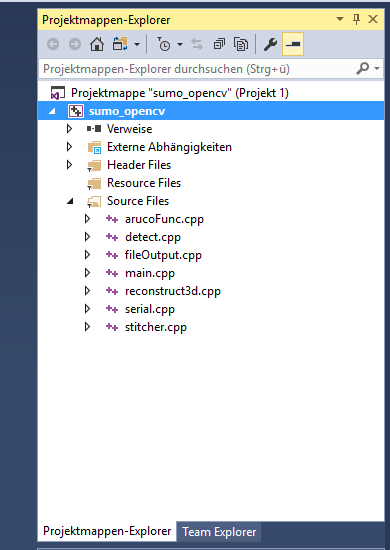The width and height of the screenshot is (390, 550).
Task: Select fileOutput.cpp file
Action: [163, 255]
